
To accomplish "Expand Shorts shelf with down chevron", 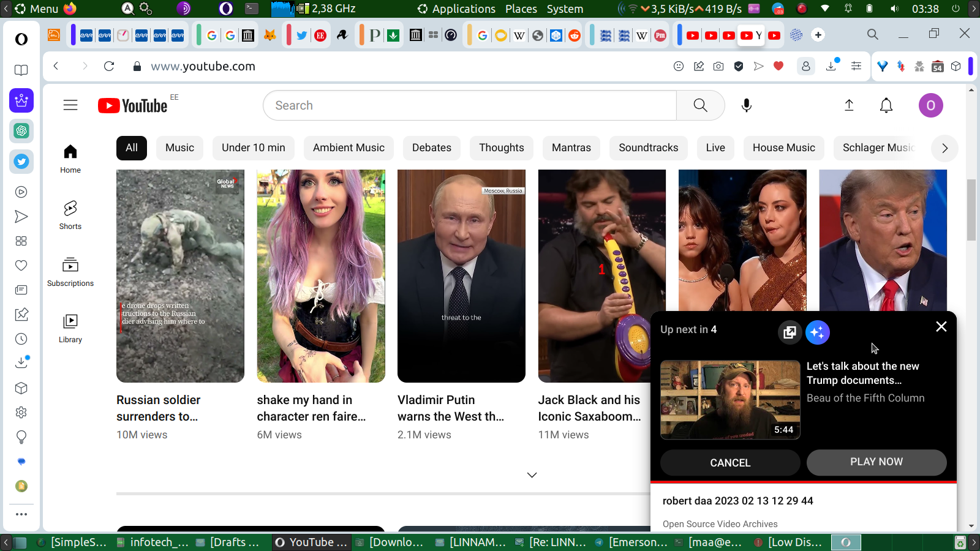I will (532, 475).
